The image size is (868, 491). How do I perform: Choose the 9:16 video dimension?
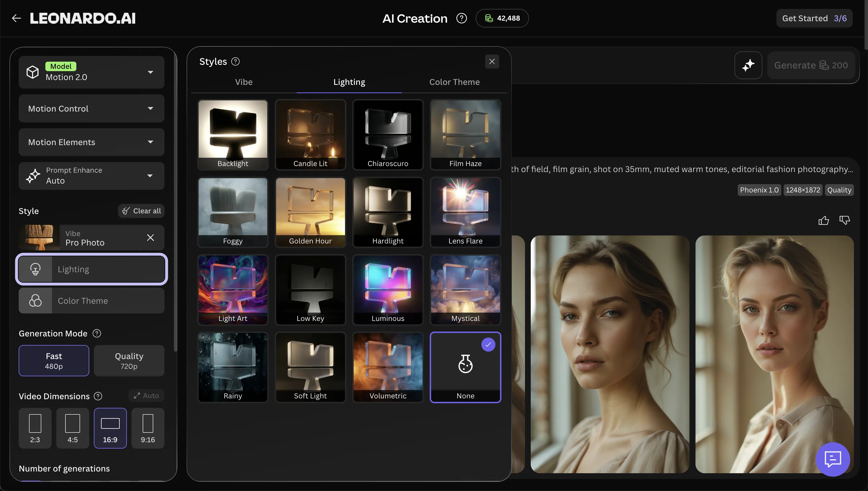(x=148, y=428)
